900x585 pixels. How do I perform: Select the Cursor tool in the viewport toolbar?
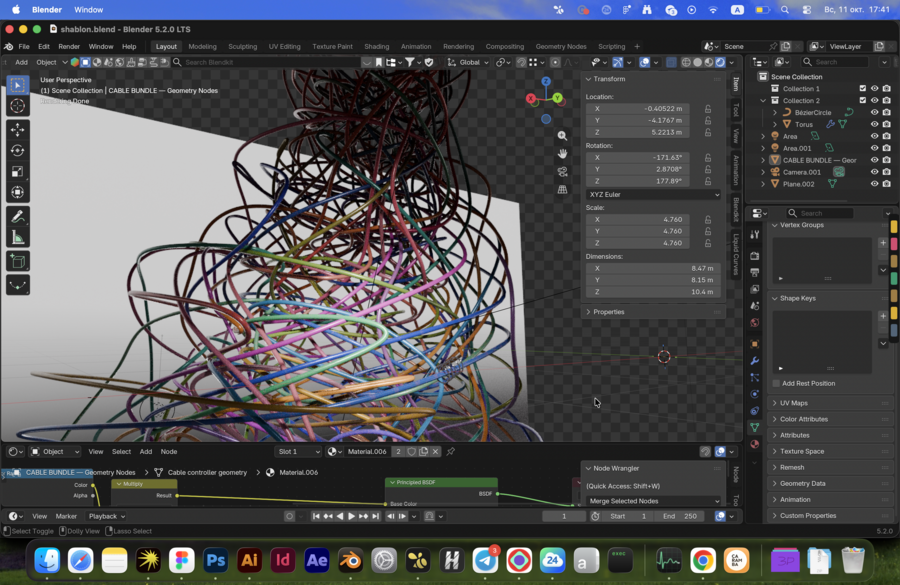[18, 106]
